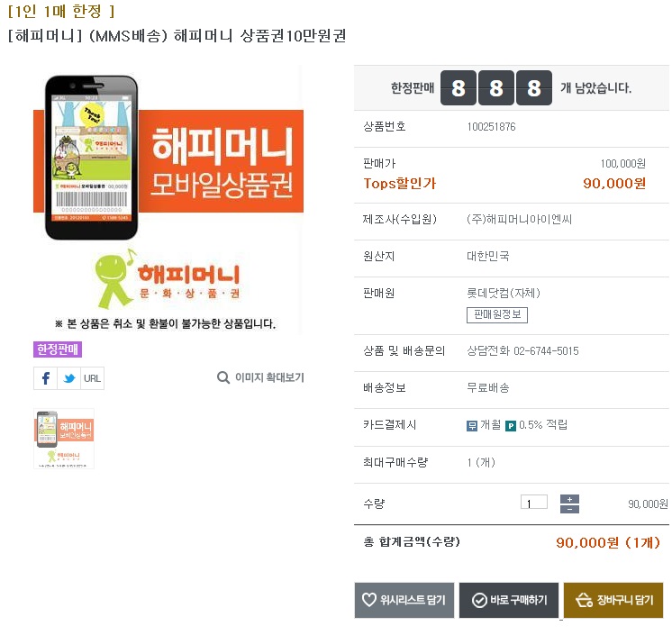This screenshot has height=635, width=672.
Task: Save item with 위시리스트 담기 button
Action: [x=404, y=600]
